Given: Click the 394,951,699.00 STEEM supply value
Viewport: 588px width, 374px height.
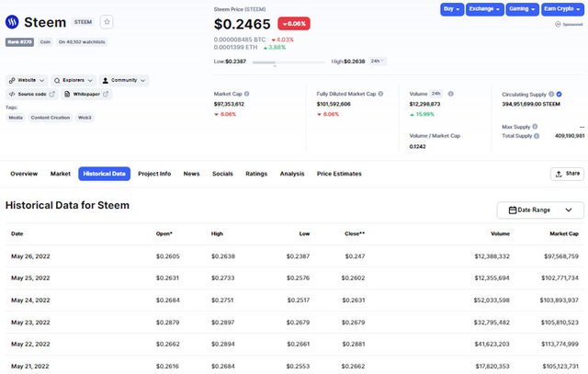Looking at the screenshot, I should (x=531, y=104).
